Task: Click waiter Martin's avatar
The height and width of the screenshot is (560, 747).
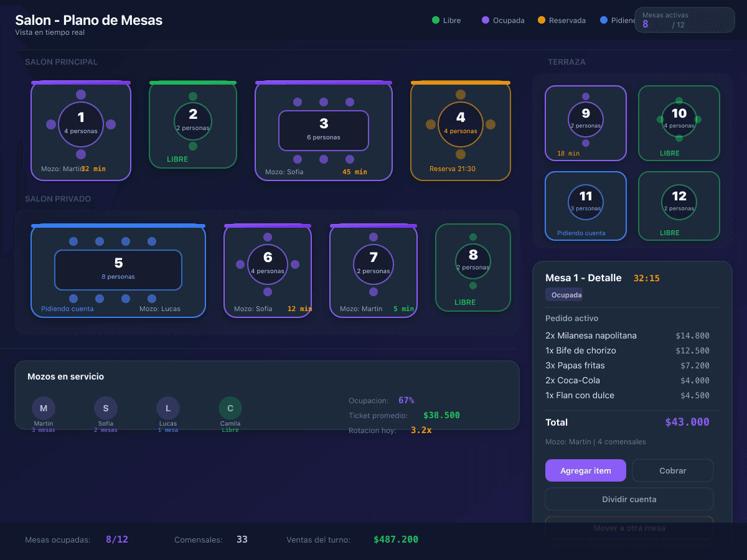Action: [x=44, y=408]
